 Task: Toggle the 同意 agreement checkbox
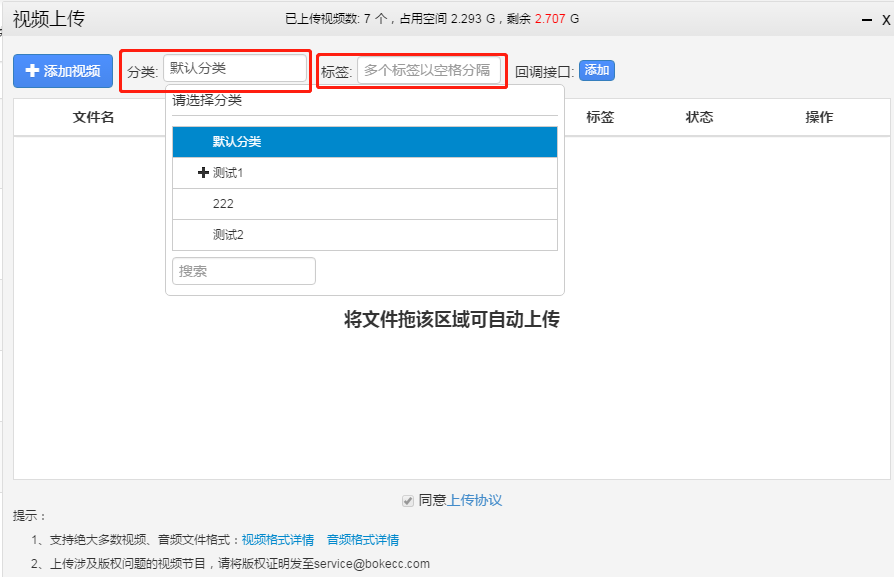tap(408, 500)
